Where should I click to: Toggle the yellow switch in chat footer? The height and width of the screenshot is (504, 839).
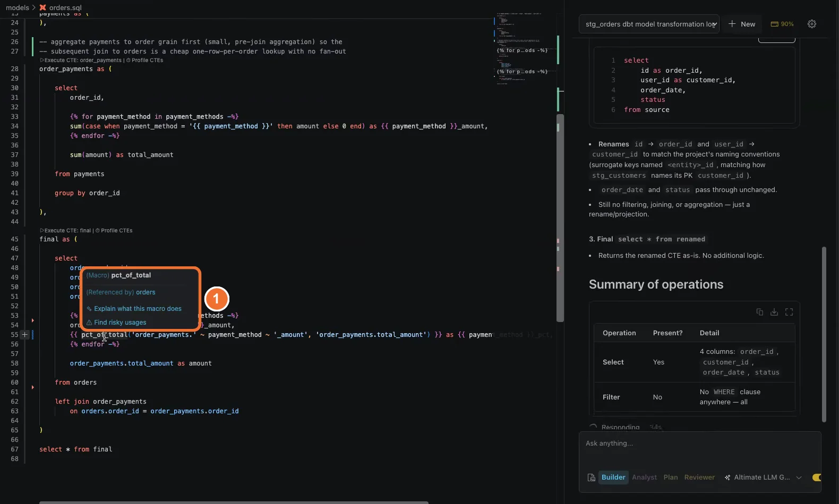coord(817,477)
